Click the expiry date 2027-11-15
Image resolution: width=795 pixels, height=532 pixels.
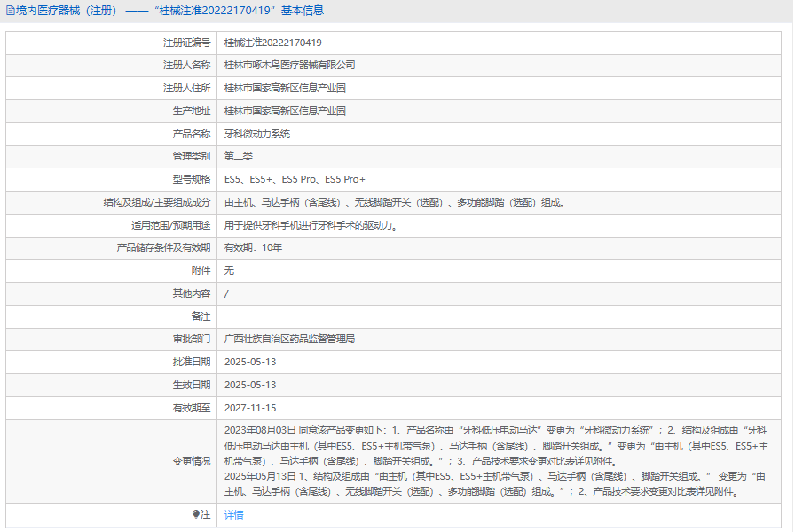point(250,408)
